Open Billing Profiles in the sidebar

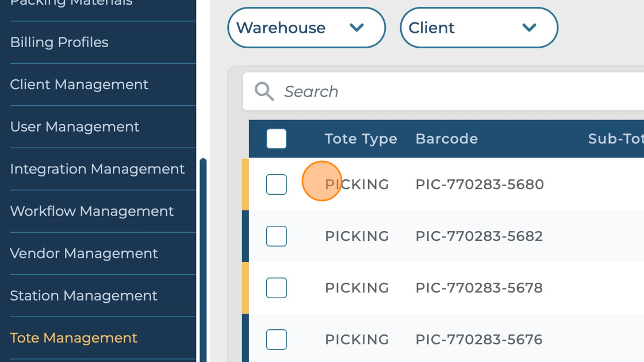click(59, 43)
